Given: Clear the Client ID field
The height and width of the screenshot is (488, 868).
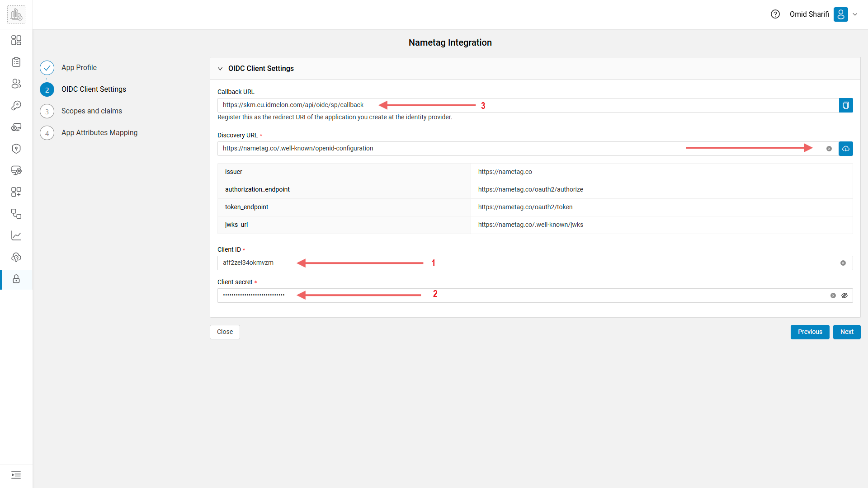Looking at the screenshot, I should (843, 263).
